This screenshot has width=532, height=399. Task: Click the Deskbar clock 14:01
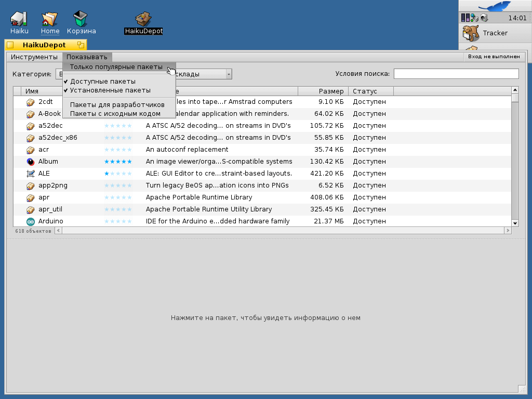(x=517, y=18)
